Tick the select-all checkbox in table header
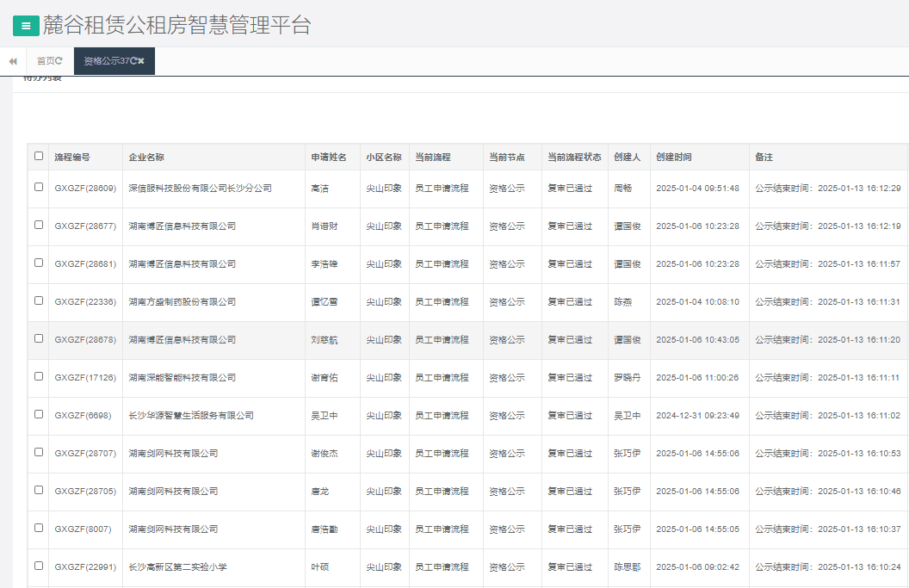Viewport: 909px width, 588px height. [39, 156]
